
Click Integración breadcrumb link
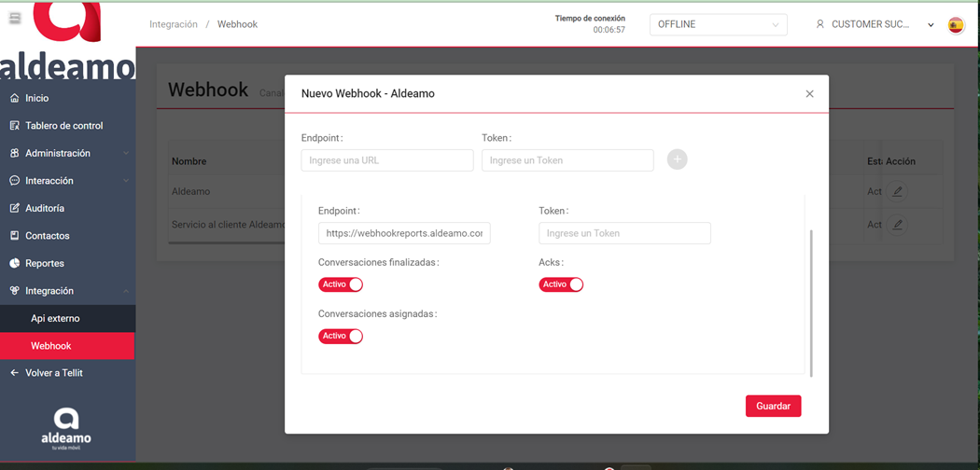173,24
